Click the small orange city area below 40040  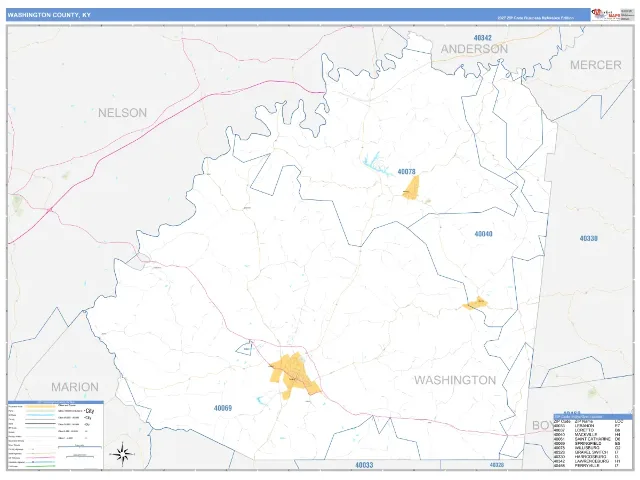pos(475,303)
